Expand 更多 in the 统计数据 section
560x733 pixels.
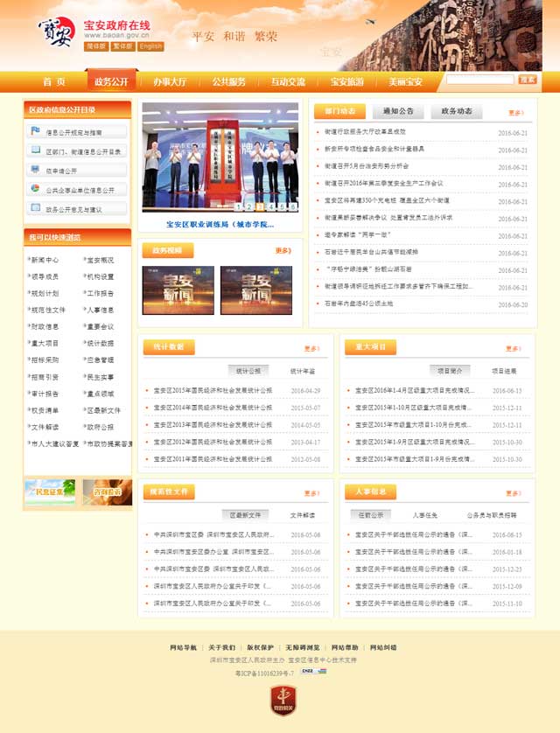[311, 348]
